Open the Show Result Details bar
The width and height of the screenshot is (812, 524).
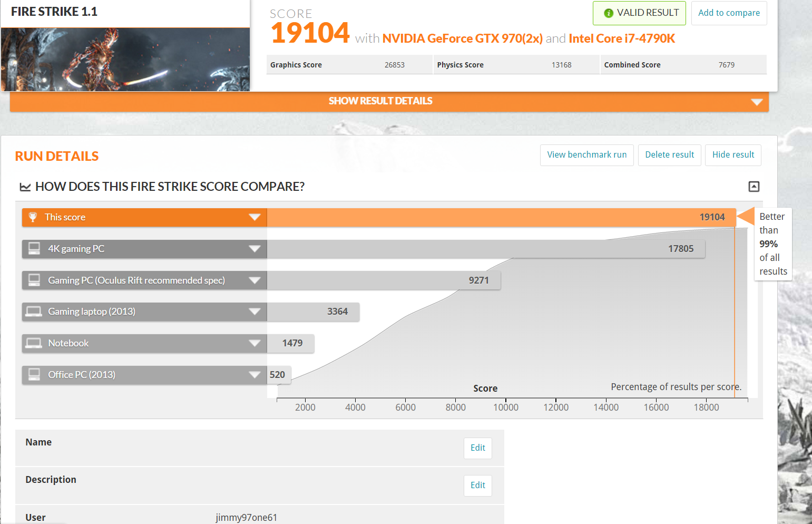pos(389,101)
